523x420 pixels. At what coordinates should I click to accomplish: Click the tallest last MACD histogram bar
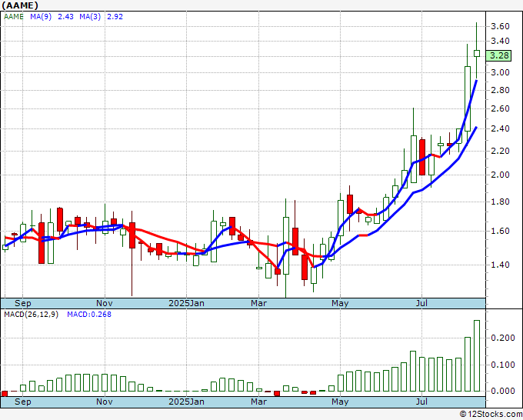coord(477,355)
